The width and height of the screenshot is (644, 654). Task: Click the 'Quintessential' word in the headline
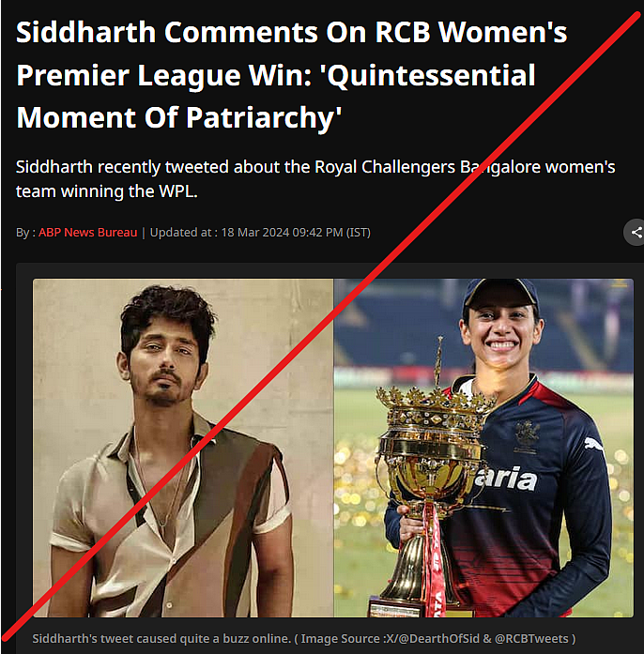point(426,75)
